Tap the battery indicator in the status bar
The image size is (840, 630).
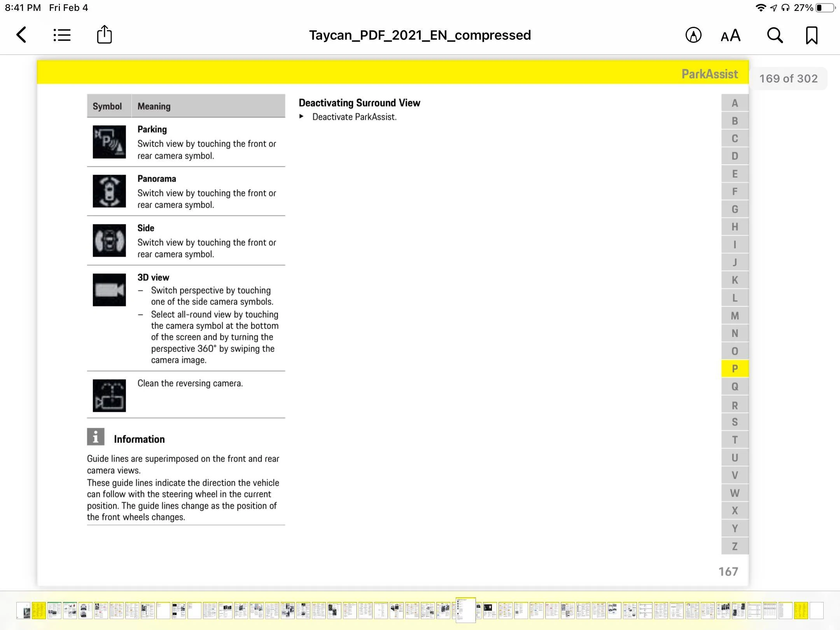[825, 8]
